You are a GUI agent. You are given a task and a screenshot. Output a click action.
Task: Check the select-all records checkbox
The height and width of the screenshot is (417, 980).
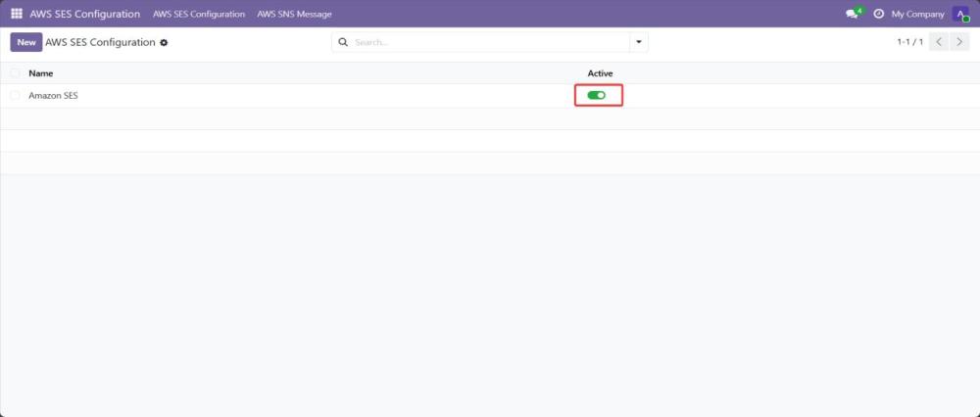pos(15,73)
